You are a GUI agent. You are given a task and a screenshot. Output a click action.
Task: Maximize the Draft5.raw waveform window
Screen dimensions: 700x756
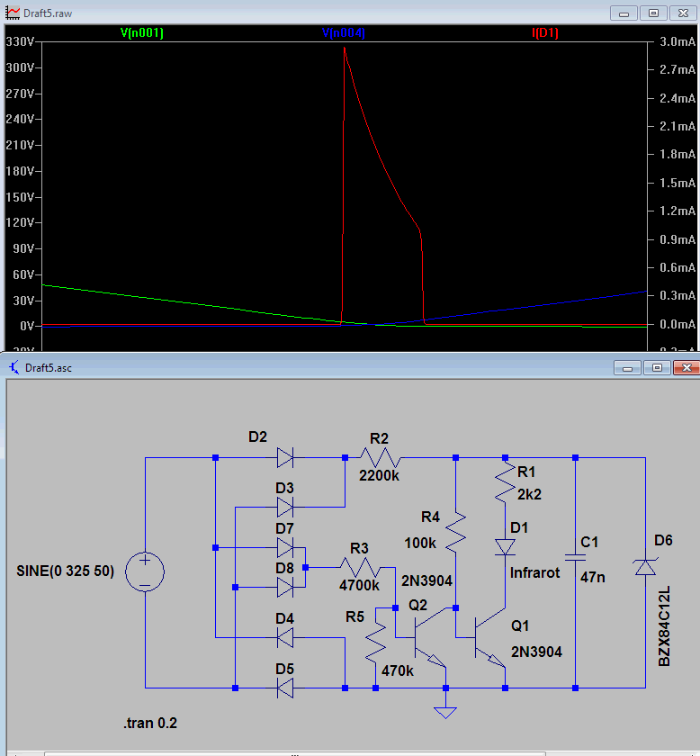pos(653,13)
